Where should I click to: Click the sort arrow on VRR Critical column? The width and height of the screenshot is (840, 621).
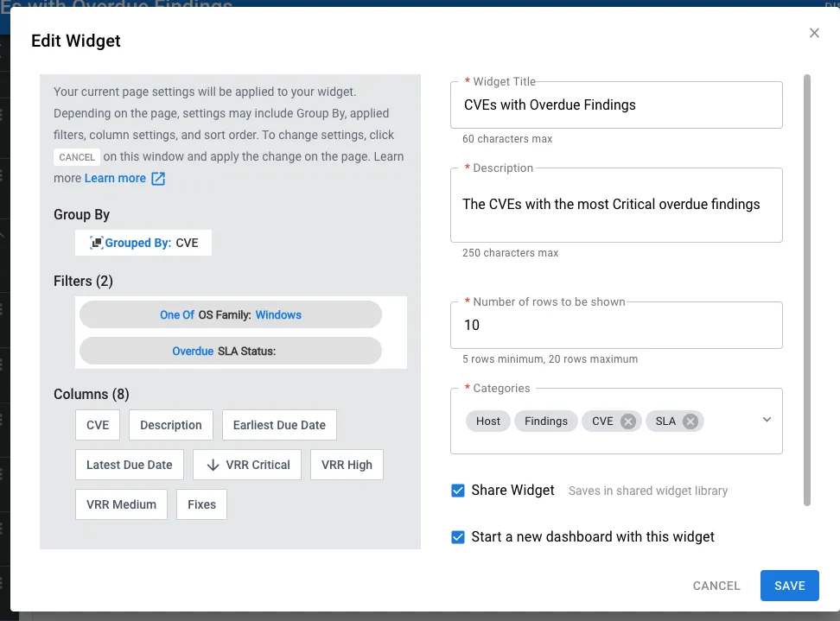click(213, 465)
